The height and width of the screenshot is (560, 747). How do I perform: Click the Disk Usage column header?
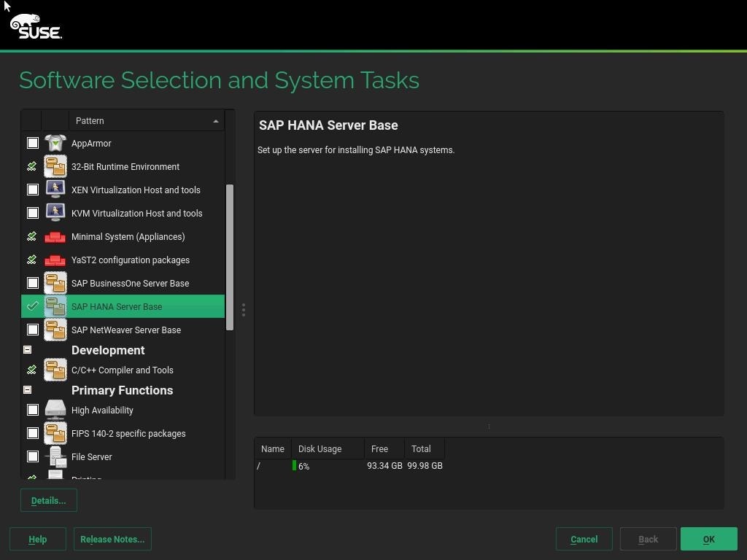pos(328,448)
